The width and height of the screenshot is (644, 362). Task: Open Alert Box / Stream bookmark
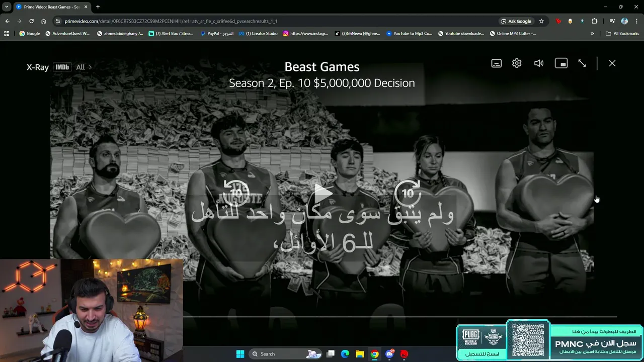[171, 34]
